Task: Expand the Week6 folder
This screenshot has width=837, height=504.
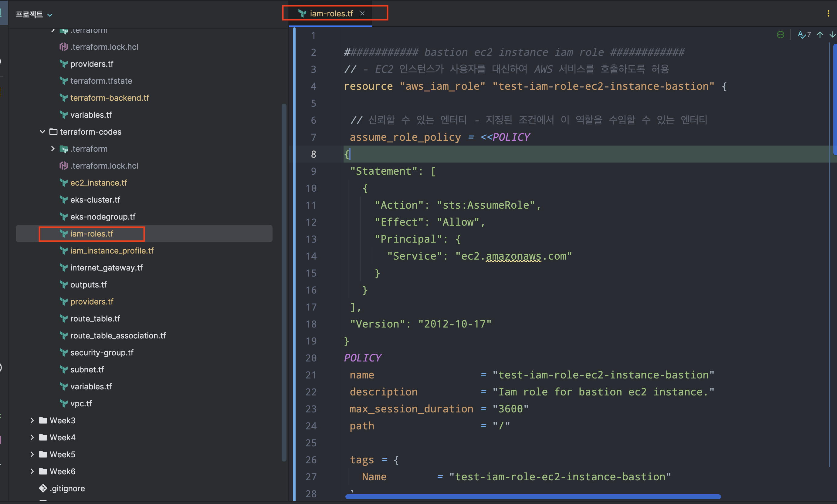Action: 32,471
